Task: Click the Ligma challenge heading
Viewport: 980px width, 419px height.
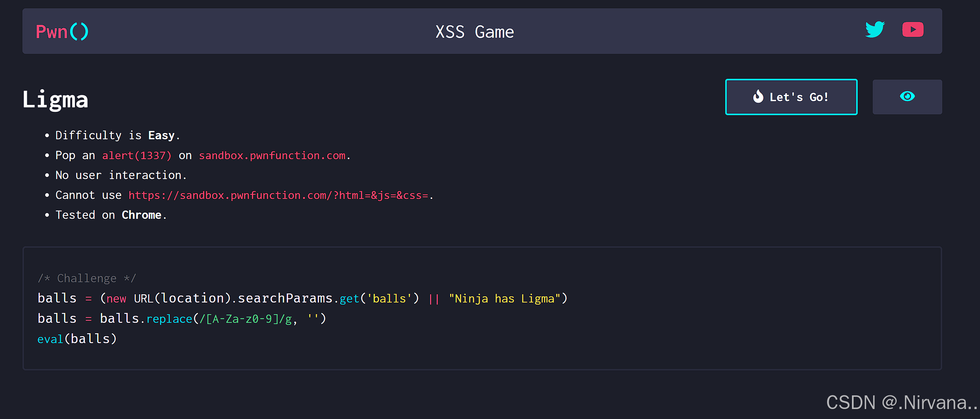Action: point(55,100)
